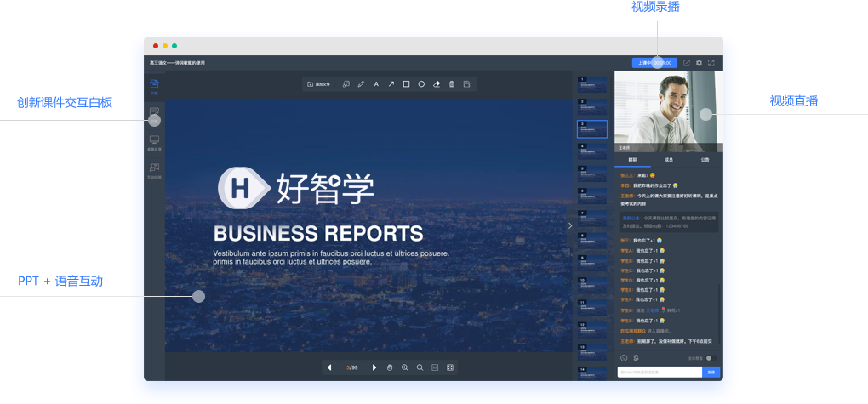Go to previous slide arrow
This screenshot has height=404, width=868.
329,367
